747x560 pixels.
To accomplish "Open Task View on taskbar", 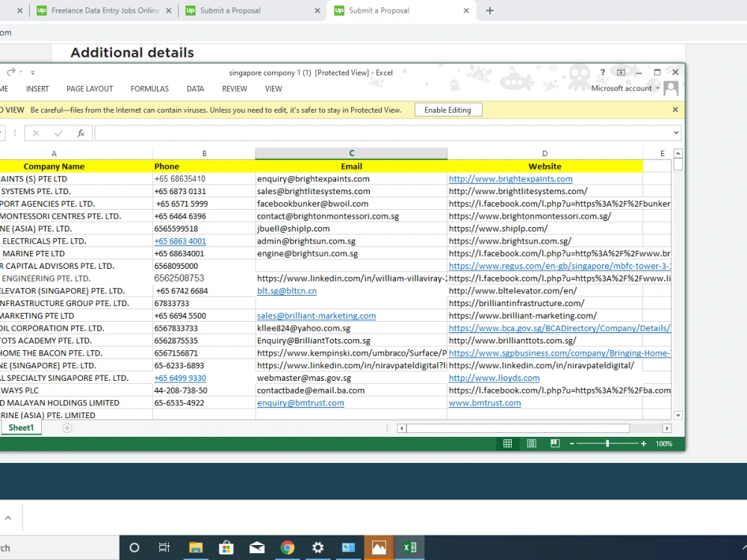I will (164, 547).
